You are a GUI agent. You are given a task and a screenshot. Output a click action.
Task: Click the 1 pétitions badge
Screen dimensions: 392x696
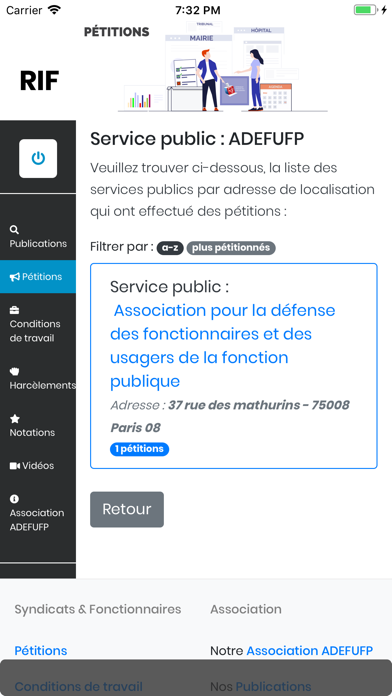[139, 449]
